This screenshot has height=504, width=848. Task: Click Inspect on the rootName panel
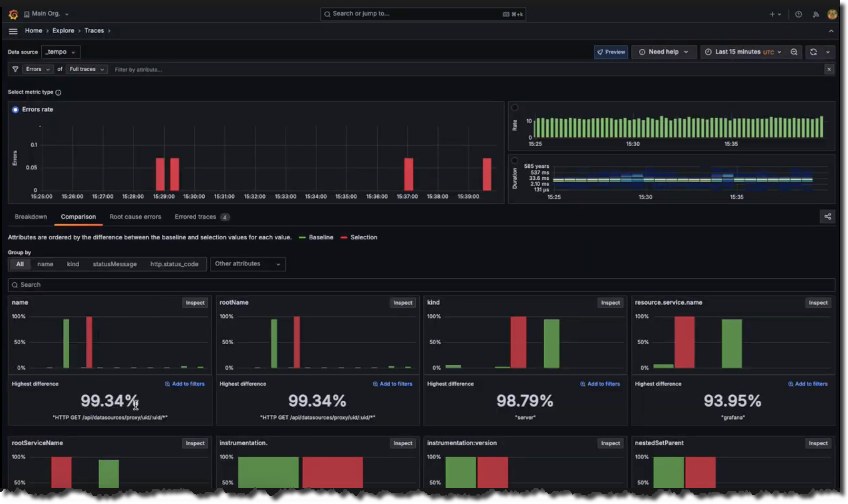pyautogui.click(x=402, y=303)
